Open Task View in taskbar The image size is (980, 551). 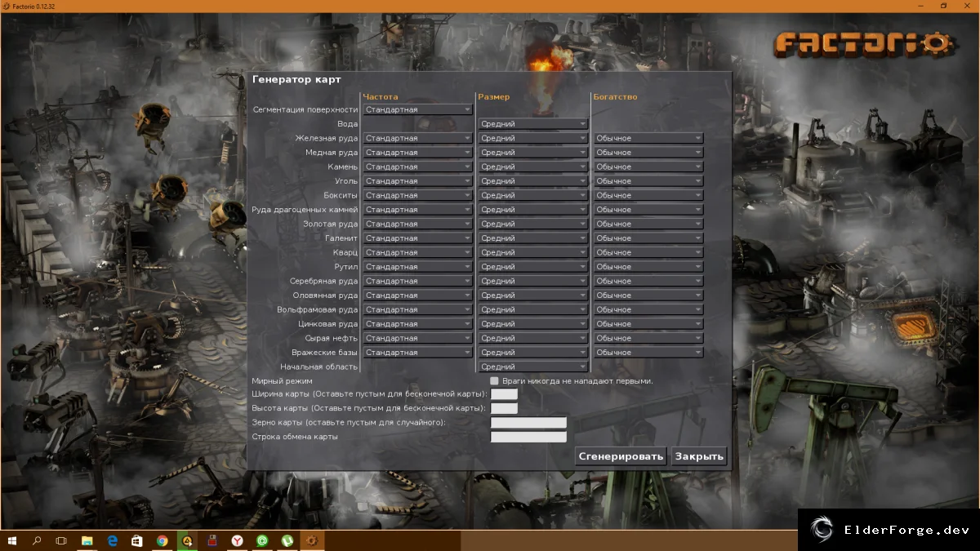(x=61, y=540)
